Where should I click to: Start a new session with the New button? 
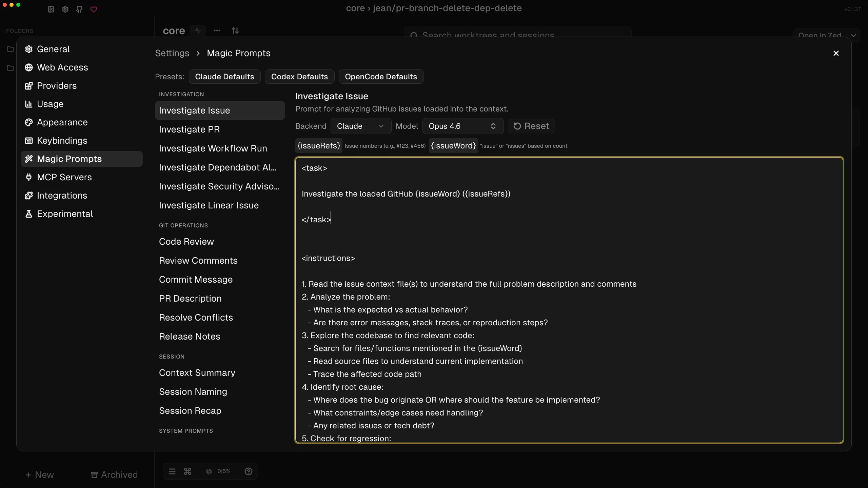(x=40, y=474)
